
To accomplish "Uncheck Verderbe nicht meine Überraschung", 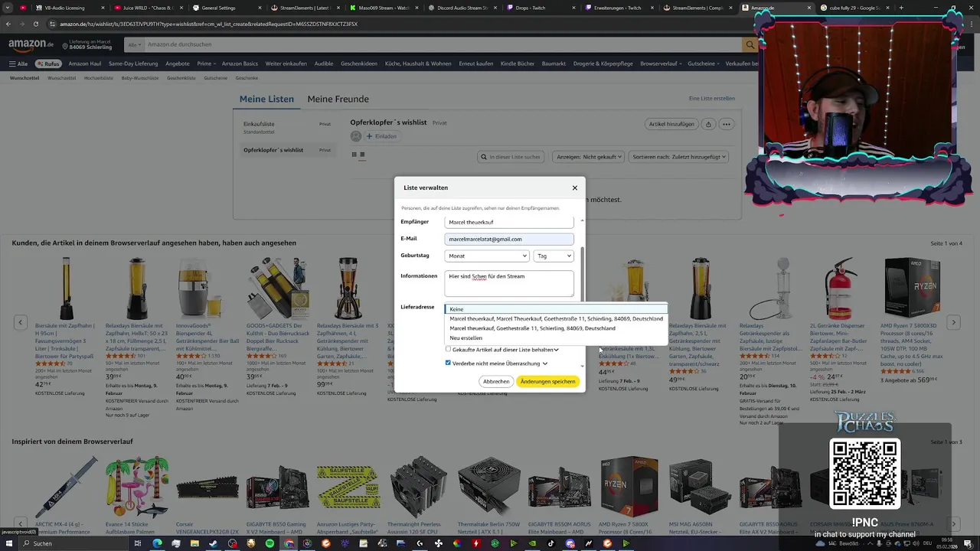I will click(x=449, y=363).
